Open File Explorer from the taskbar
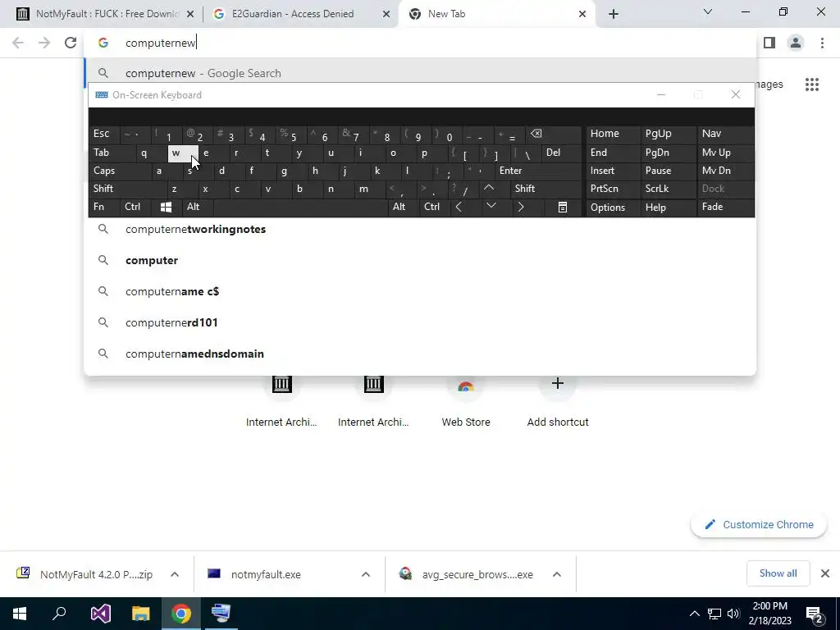This screenshot has width=840, height=630. [141, 614]
